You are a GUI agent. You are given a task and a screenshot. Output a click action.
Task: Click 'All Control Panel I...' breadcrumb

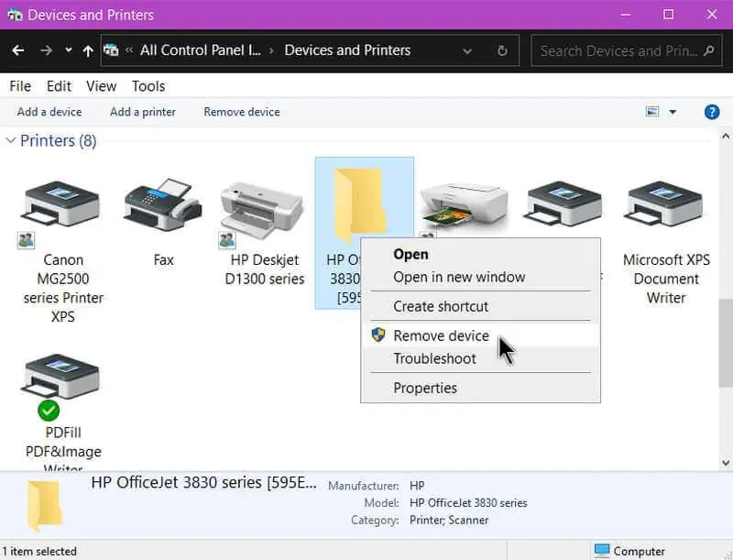(200, 50)
